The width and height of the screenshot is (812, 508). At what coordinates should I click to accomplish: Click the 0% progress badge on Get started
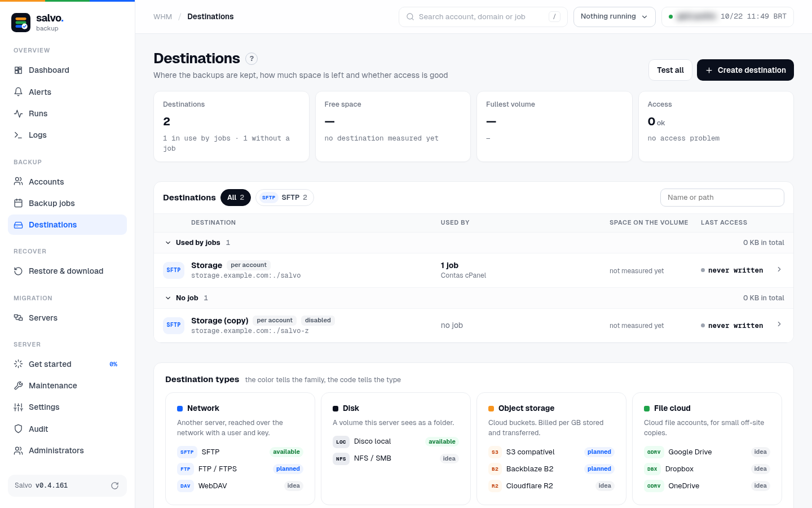pyautogui.click(x=113, y=364)
